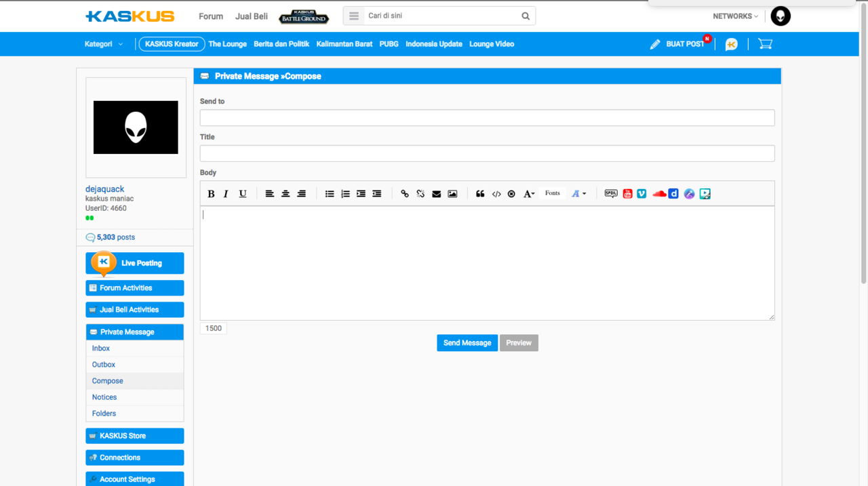
Task: Click the BUAT POST button
Action: point(678,44)
